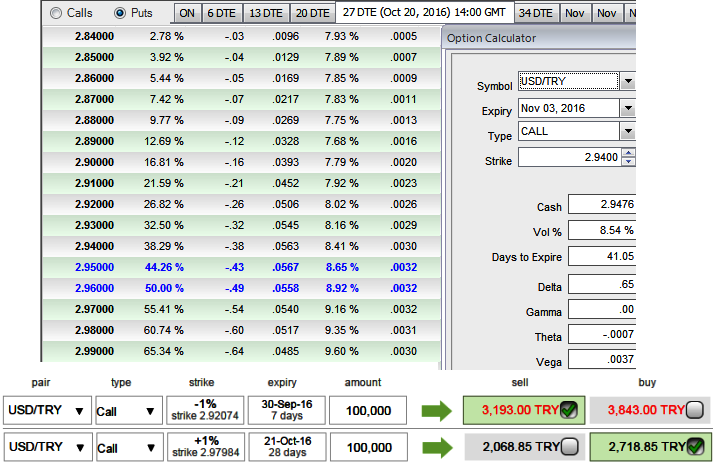This screenshot has width=714, height=462.
Task: Check the buy 3,843.00 TRY box
Action: 693,409
